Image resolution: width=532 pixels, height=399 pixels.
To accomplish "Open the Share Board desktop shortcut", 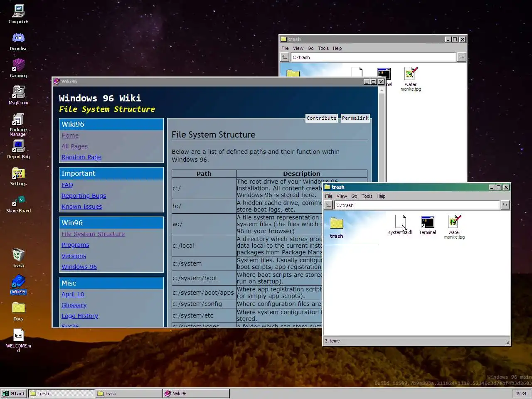I will coord(18,204).
